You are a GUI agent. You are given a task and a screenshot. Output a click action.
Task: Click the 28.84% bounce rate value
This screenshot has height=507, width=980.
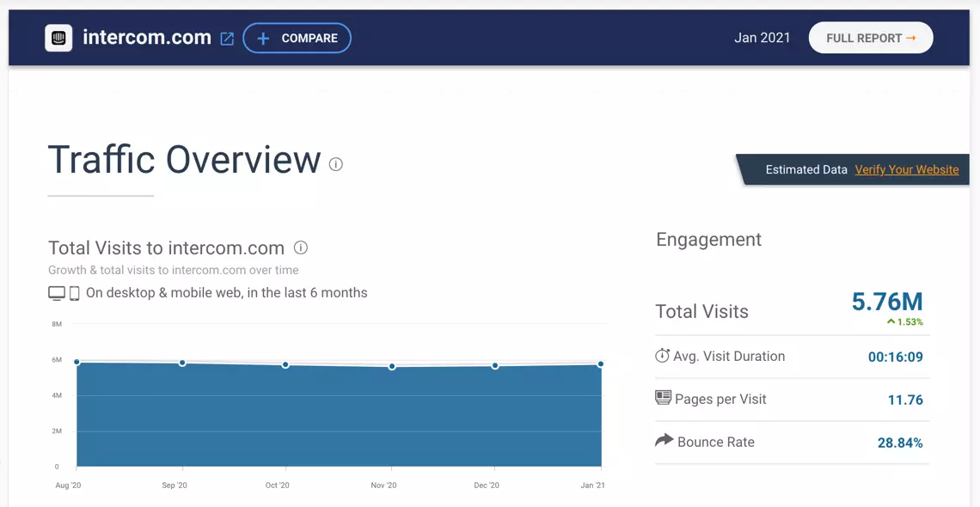tap(900, 443)
